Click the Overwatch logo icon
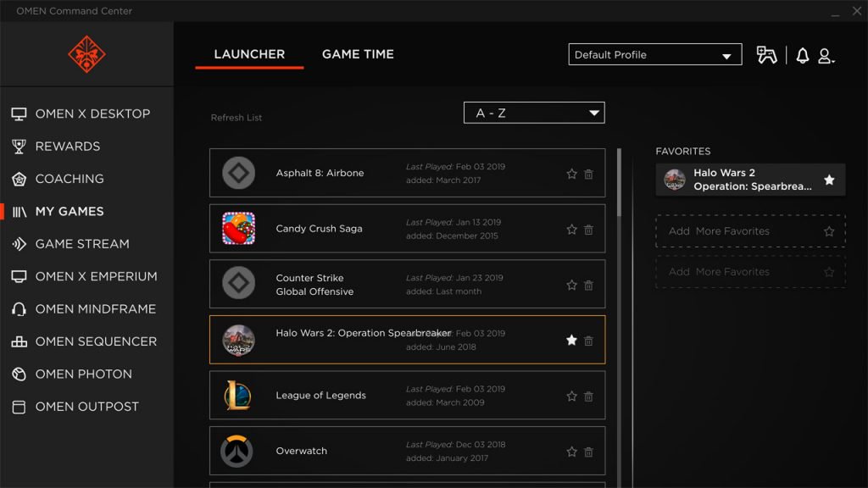 (x=237, y=451)
